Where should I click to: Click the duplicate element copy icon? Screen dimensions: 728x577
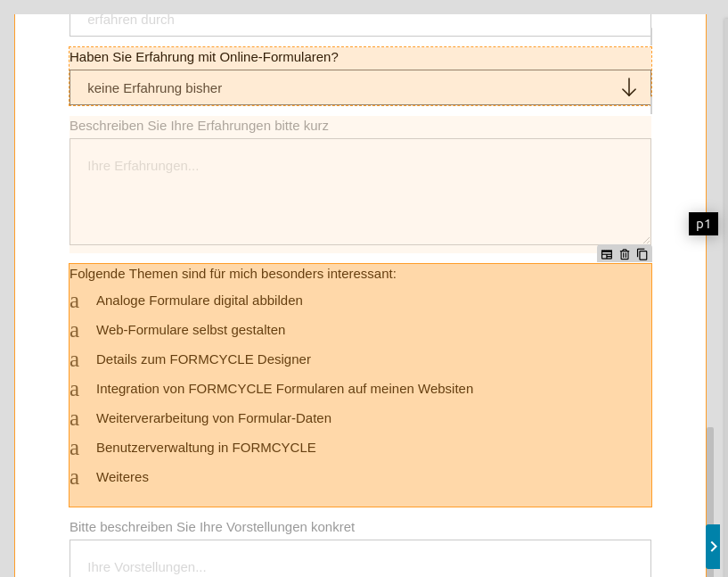(642, 254)
